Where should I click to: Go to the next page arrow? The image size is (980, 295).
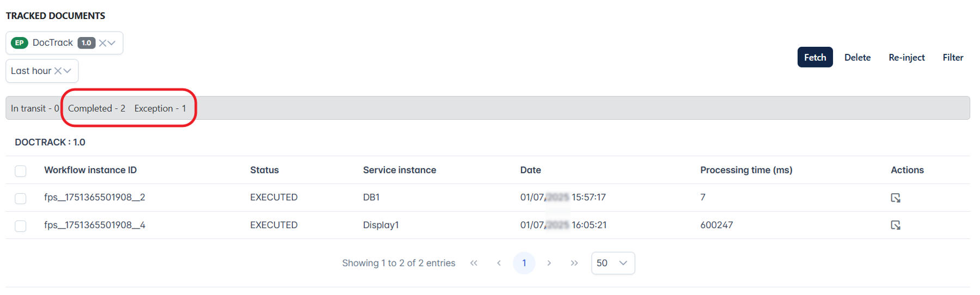click(549, 263)
